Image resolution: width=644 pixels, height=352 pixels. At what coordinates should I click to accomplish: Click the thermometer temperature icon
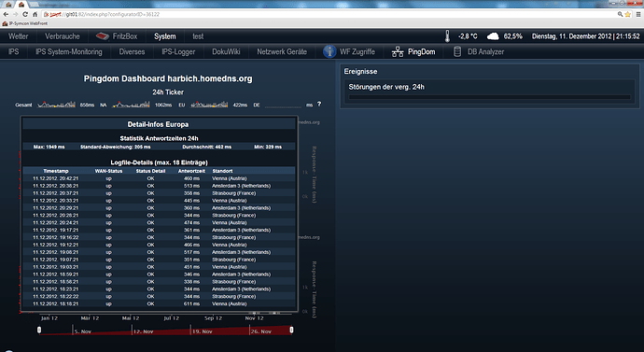pos(447,36)
